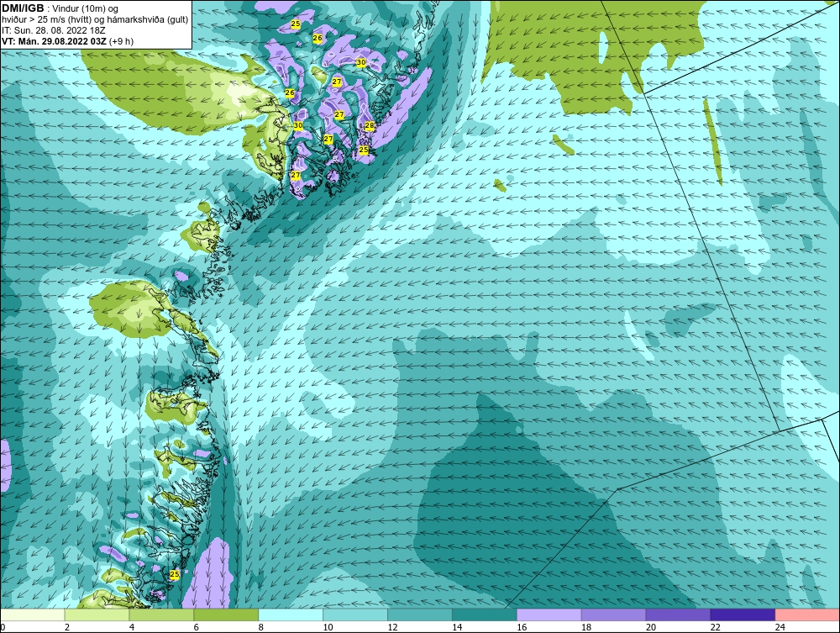This screenshot has width=840, height=633.
Task: Click legend scale value '8'
Action: (261, 627)
